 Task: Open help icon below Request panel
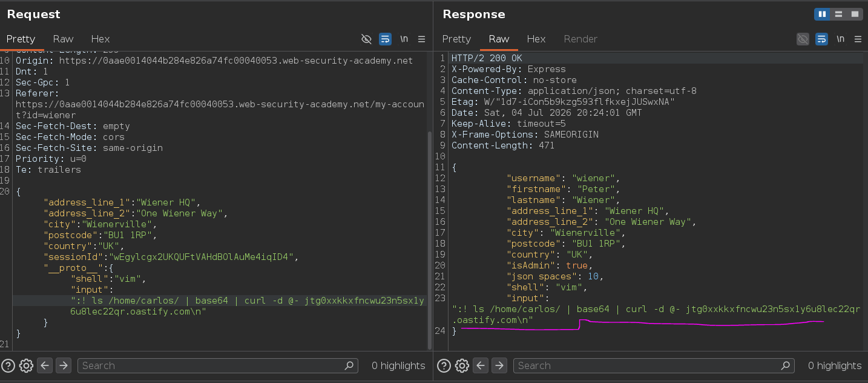click(x=8, y=365)
